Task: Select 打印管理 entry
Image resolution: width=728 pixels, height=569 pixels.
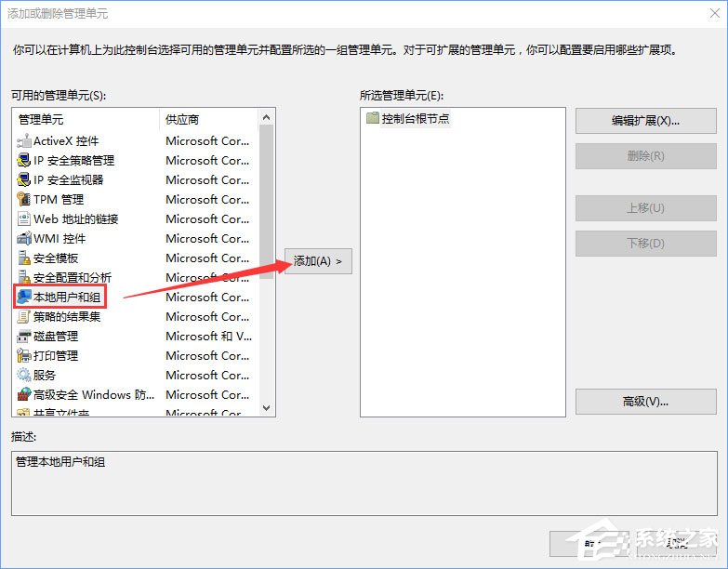Action: (x=56, y=355)
